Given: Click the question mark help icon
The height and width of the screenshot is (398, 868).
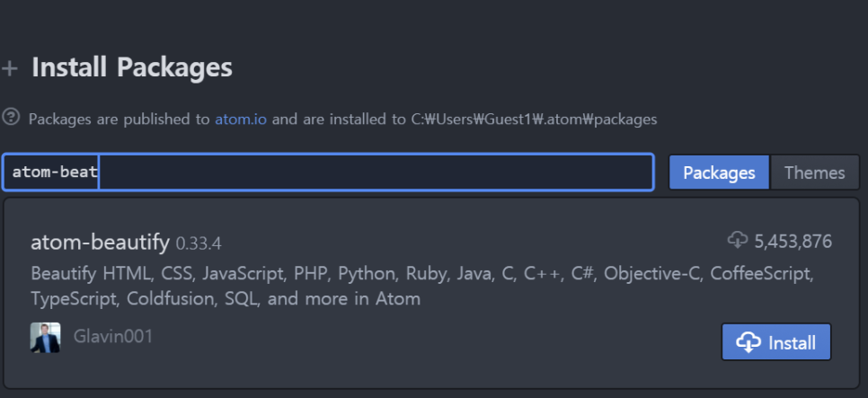Looking at the screenshot, I should (x=11, y=117).
